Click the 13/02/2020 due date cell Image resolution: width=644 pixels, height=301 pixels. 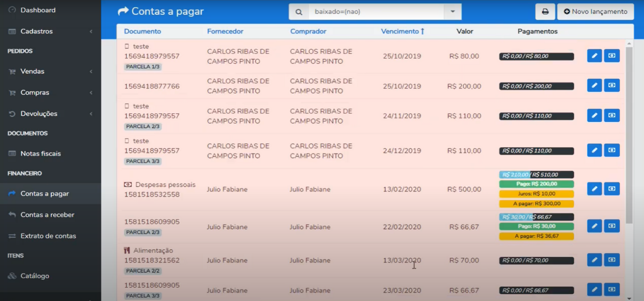402,189
